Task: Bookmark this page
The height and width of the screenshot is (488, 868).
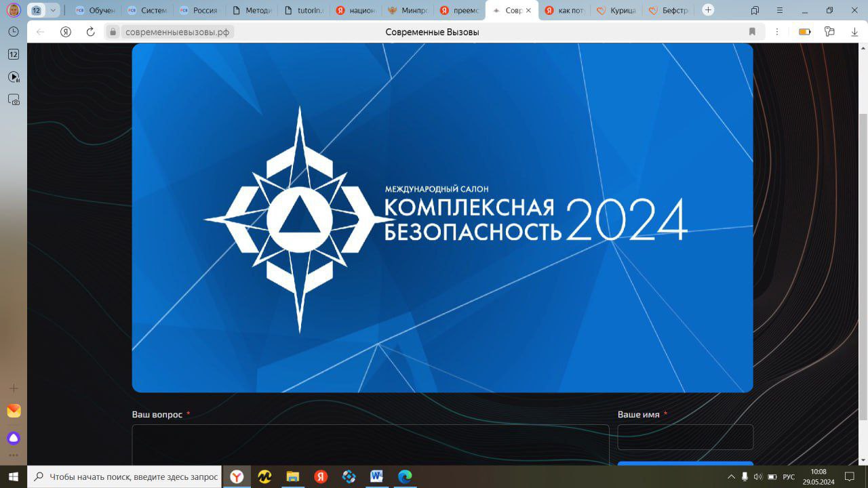Action: 752,32
